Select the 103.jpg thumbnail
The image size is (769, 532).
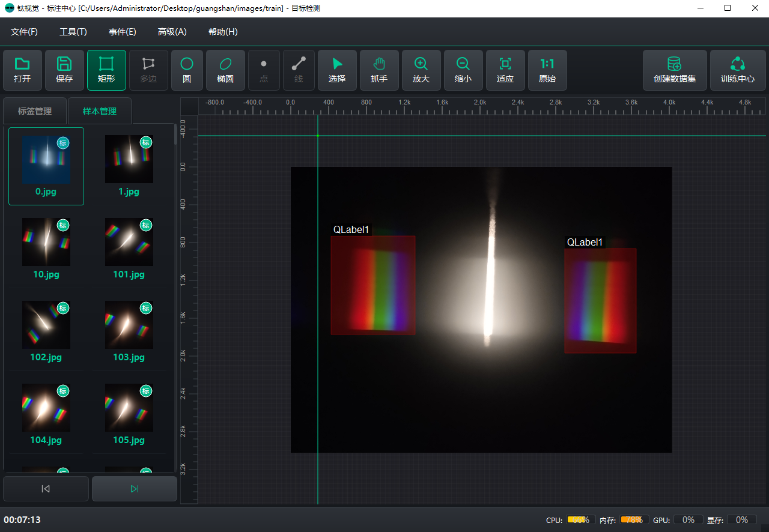[129, 325]
